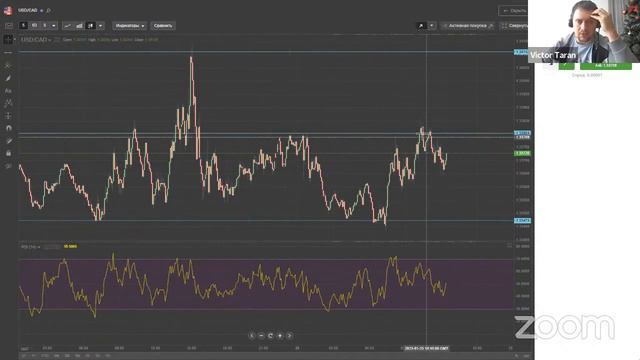Select the arrow cursor tool in top toolbar
The image size is (640, 360).
tap(421, 26)
